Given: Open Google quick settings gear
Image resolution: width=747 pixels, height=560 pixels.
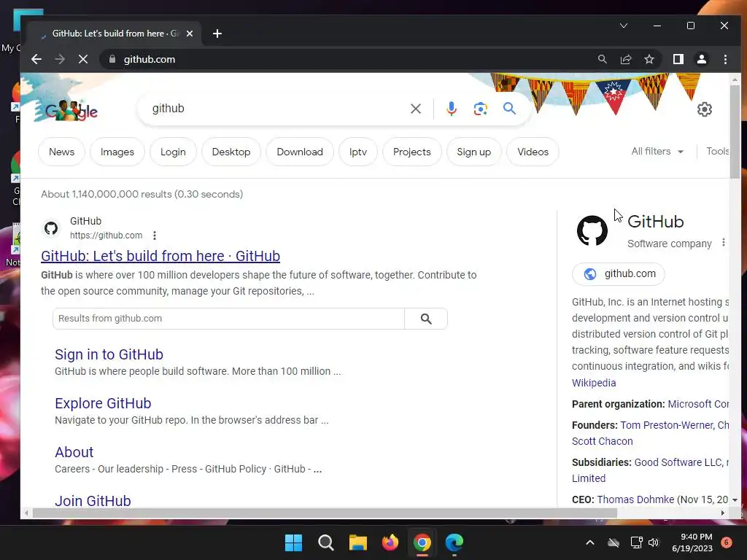Looking at the screenshot, I should 705,109.
